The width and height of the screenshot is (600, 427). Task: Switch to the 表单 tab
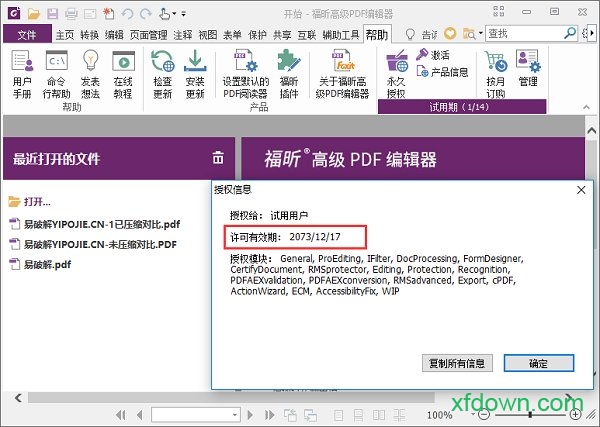[x=232, y=35]
